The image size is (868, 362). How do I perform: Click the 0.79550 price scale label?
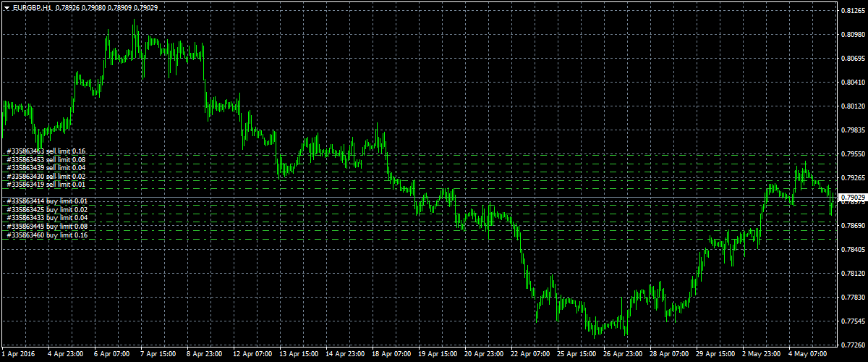click(x=854, y=154)
